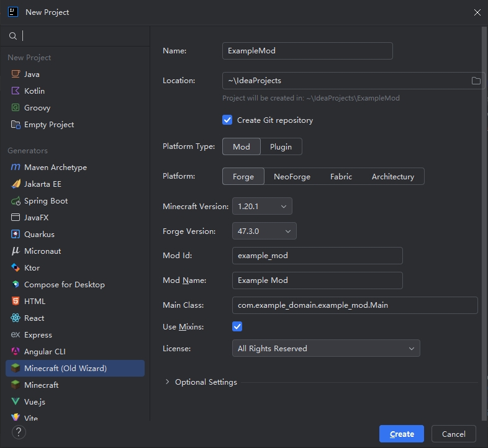This screenshot has height=448, width=488.
Task: Select the Fabric platform tab
Action: click(x=341, y=177)
